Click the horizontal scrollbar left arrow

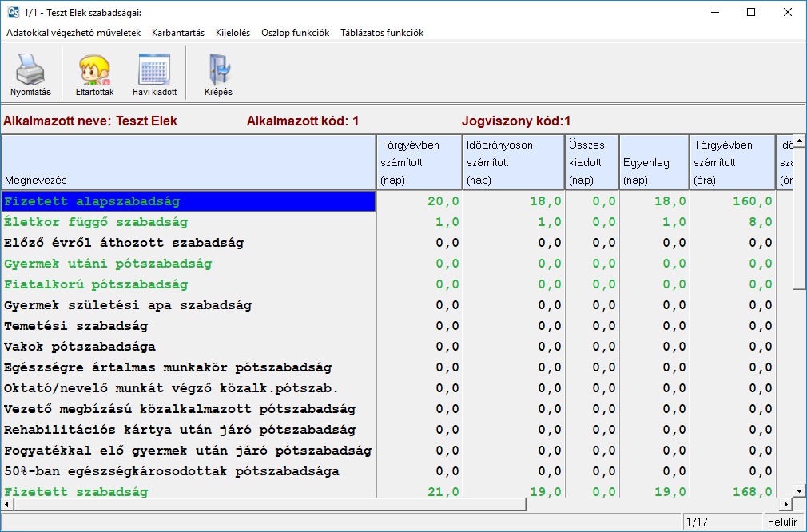click(x=6, y=505)
